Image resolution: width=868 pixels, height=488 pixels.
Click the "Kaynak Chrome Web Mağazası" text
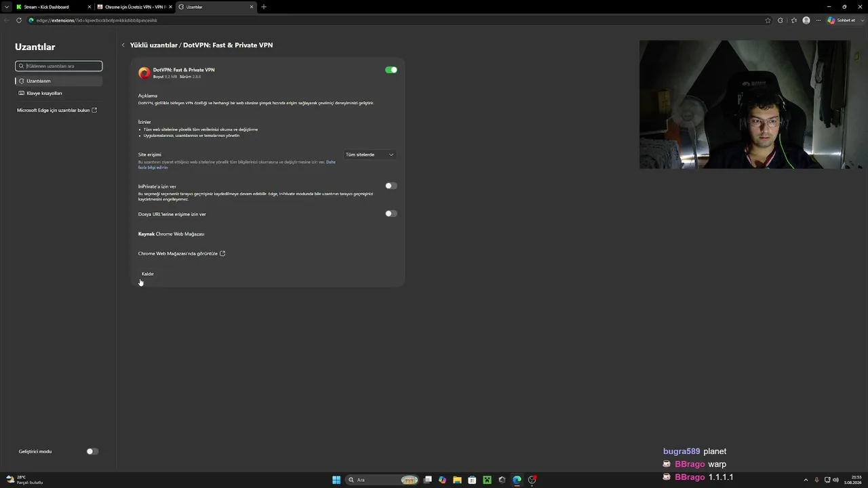[171, 234]
